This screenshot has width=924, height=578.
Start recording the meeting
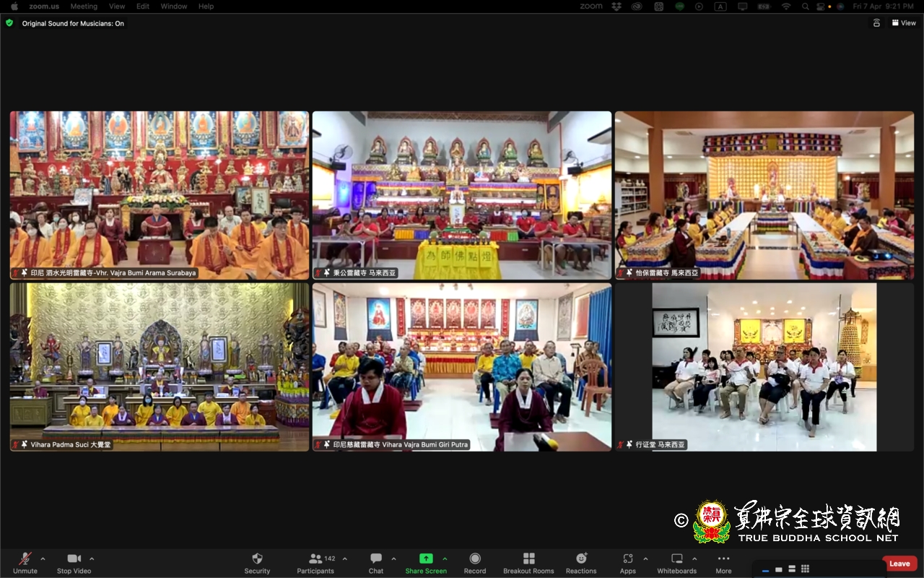click(475, 563)
